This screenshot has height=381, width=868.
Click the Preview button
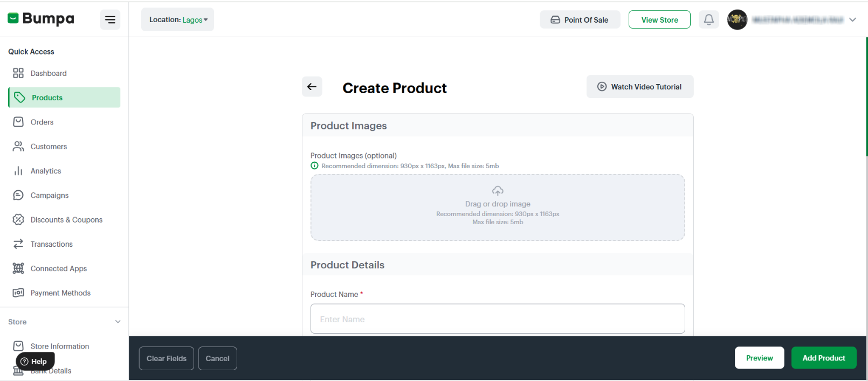[759, 358]
